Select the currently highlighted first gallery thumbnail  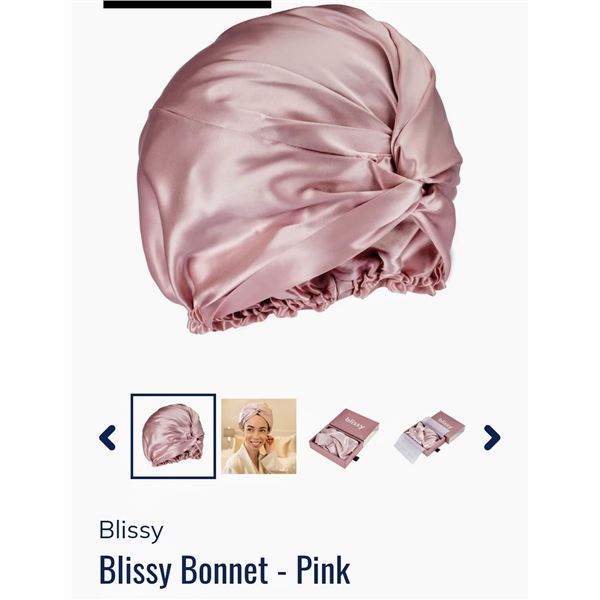(x=173, y=436)
